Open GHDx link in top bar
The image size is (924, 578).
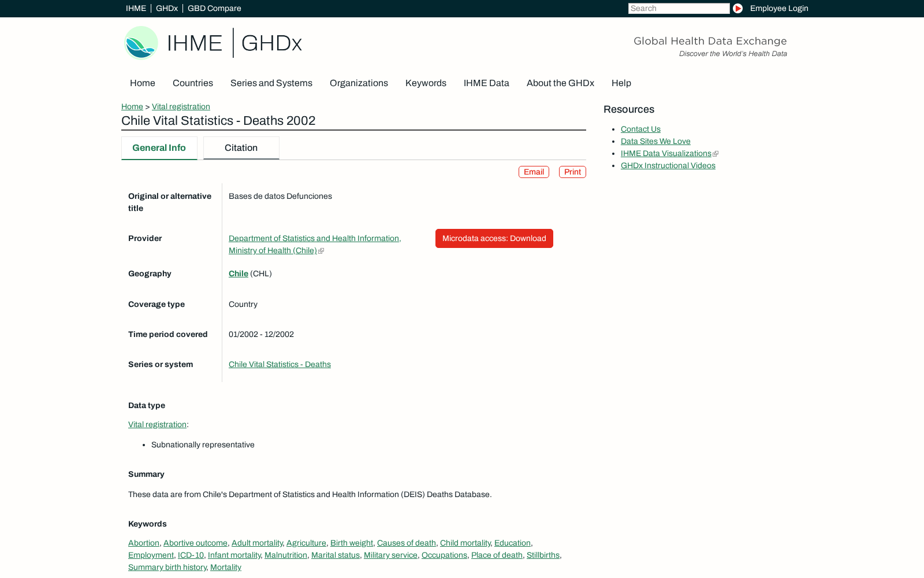coord(167,8)
